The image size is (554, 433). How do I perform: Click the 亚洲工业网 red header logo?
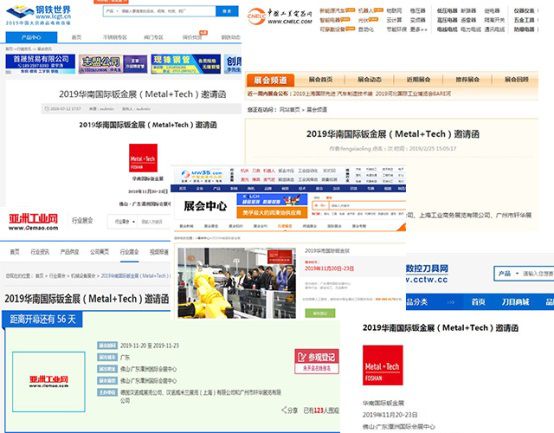click(33, 222)
